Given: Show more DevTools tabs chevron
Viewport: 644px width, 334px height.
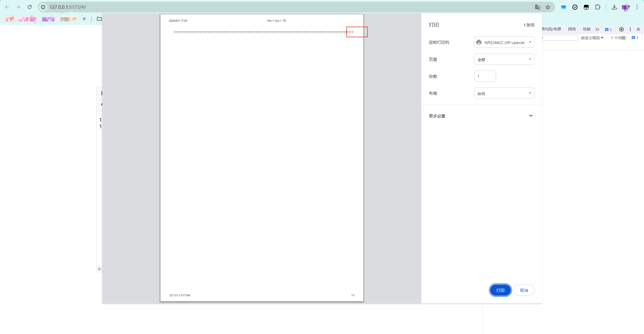Looking at the screenshot, I should point(597,29).
